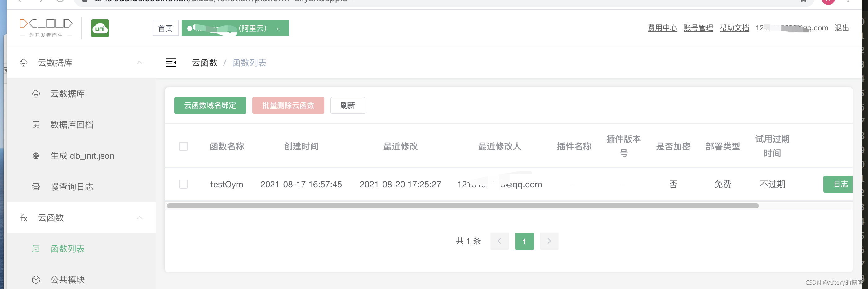Click the DCloud logo

pos(46,28)
